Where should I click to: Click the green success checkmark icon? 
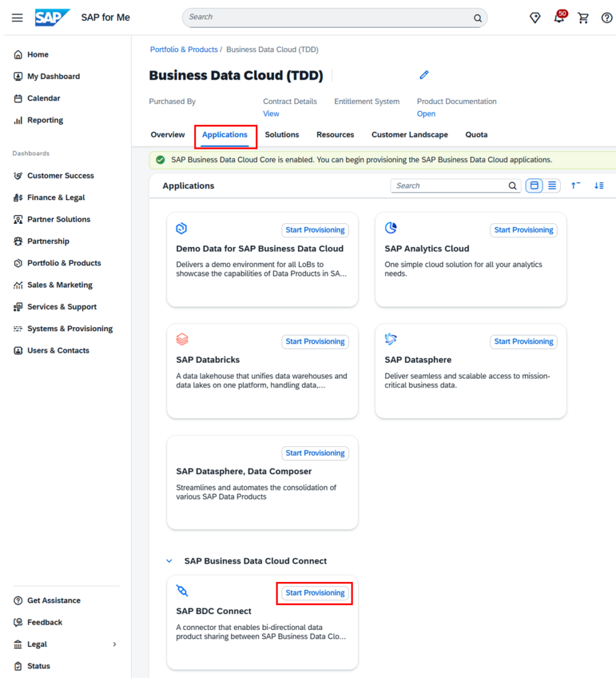coord(161,160)
